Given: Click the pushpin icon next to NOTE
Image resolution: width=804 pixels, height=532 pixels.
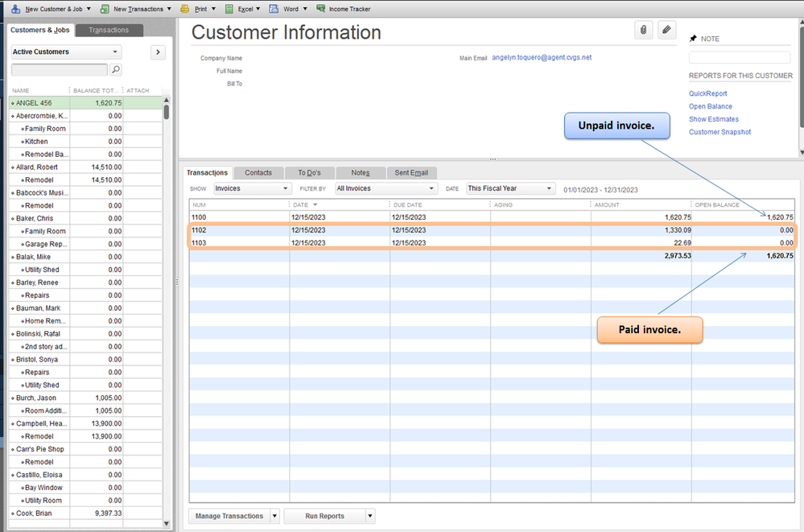Looking at the screenshot, I should tap(693, 39).
